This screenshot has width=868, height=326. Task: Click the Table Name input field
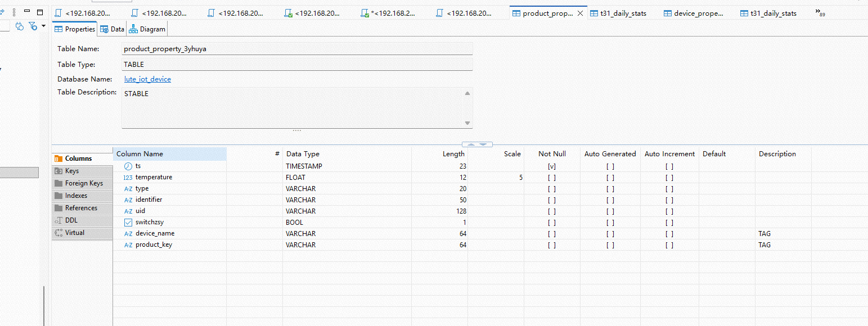pos(297,49)
